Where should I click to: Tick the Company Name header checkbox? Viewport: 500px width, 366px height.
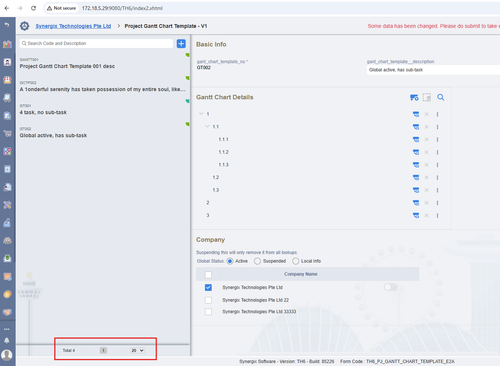click(208, 275)
